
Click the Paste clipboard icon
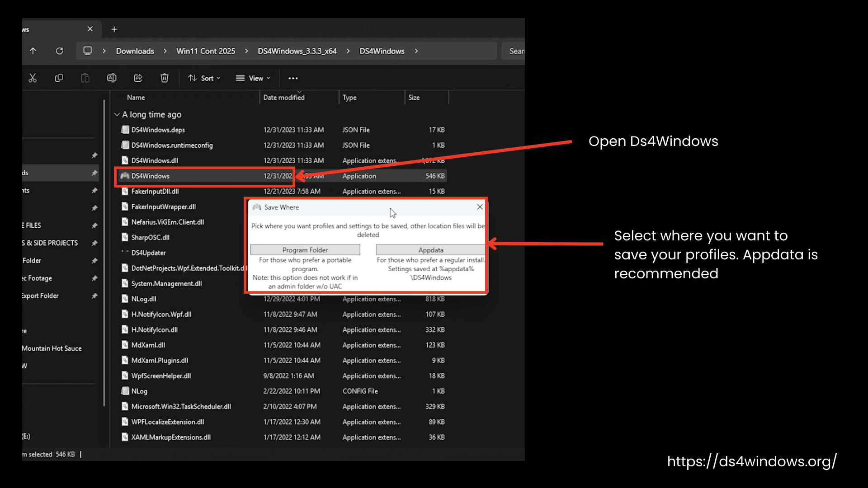85,78
